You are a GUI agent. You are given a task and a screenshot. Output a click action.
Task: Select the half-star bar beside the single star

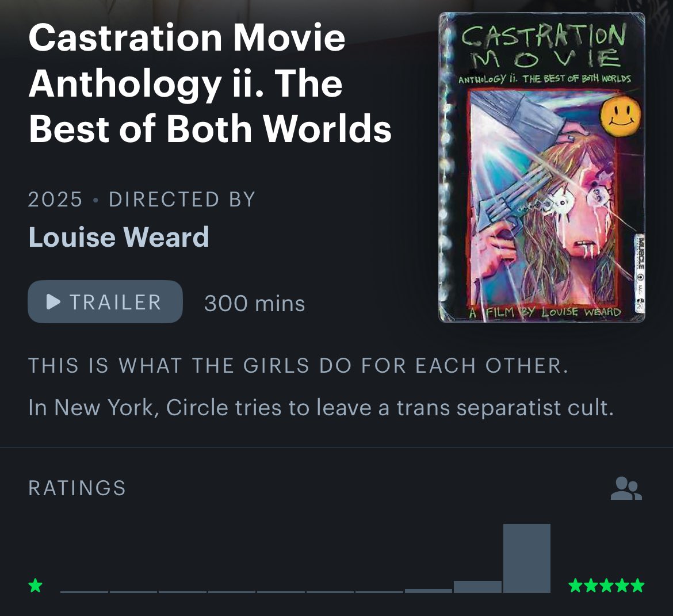pos(84,591)
